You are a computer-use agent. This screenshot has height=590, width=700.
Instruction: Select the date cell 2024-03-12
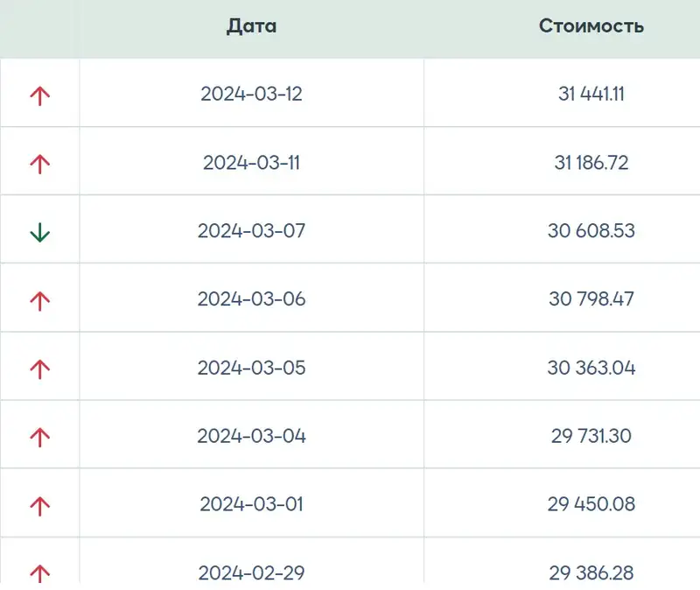click(251, 95)
